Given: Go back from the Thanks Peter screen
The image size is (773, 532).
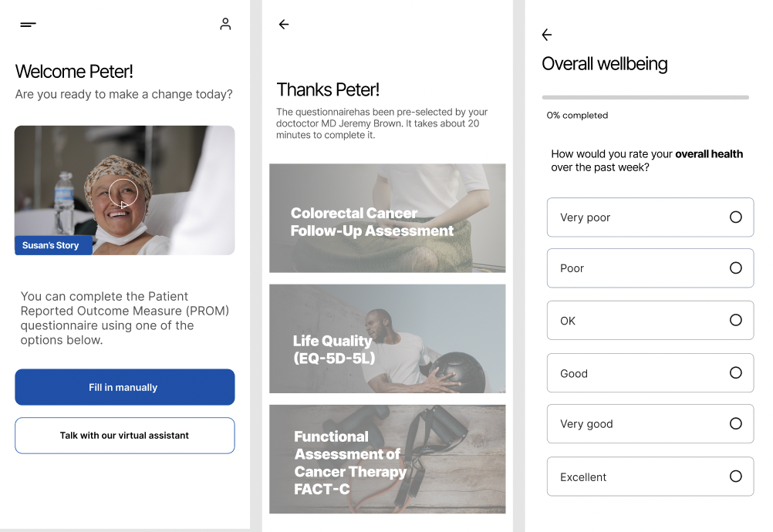Looking at the screenshot, I should (x=284, y=24).
